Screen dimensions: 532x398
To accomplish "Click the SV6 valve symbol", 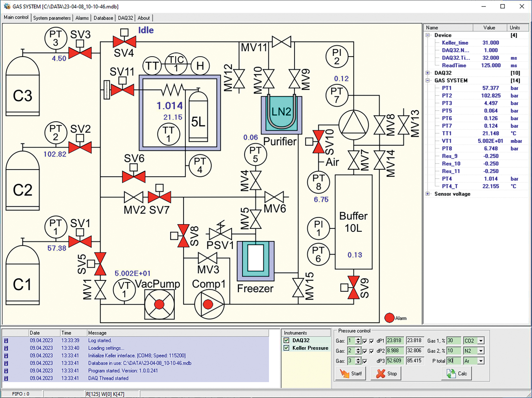I will click(x=134, y=177).
